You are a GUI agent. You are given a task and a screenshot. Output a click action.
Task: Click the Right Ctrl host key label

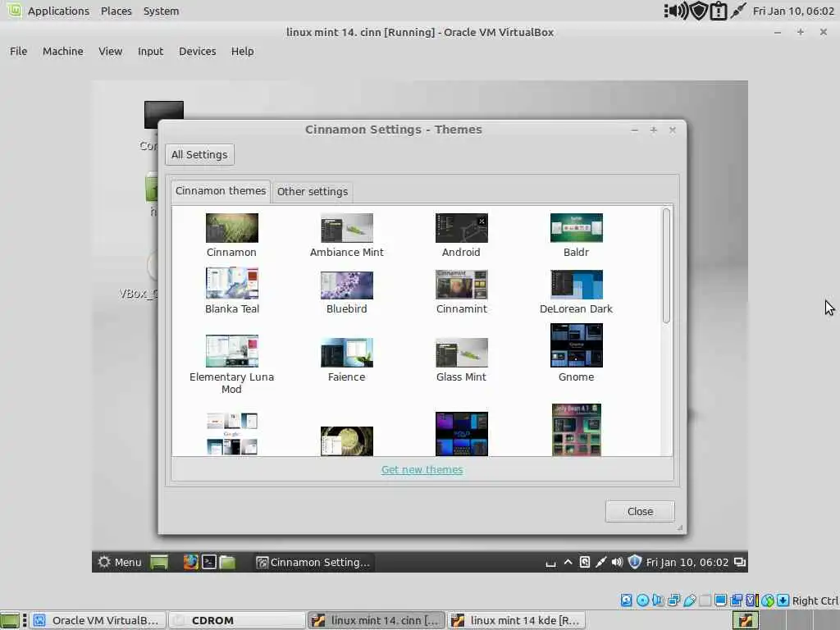(x=815, y=600)
